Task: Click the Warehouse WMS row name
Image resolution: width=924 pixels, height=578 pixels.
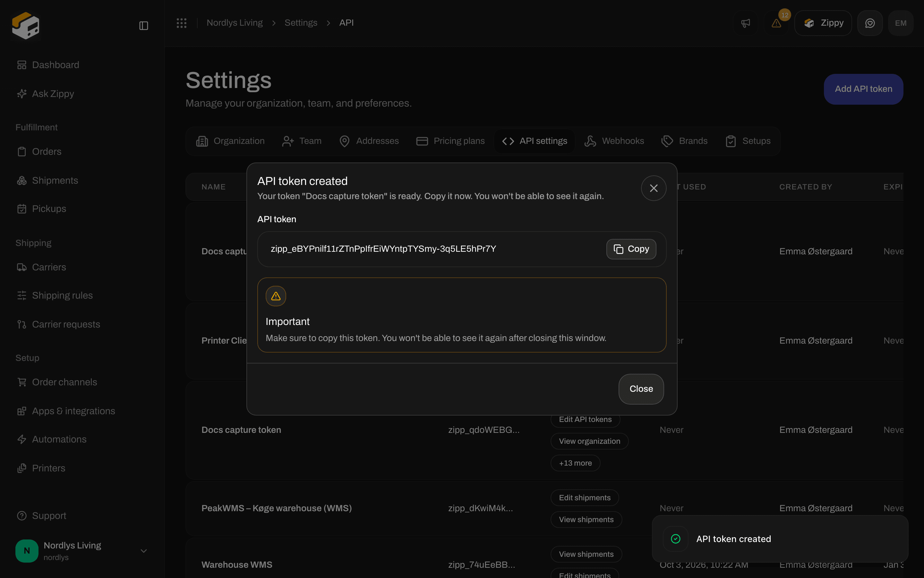Action: pyautogui.click(x=237, y=565)
